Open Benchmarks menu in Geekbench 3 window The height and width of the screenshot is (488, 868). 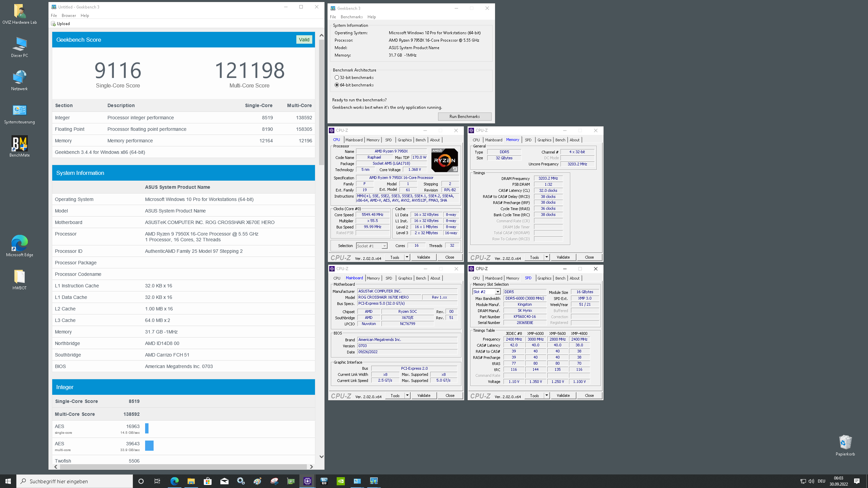pyautogui.click(x=352, y=17)
